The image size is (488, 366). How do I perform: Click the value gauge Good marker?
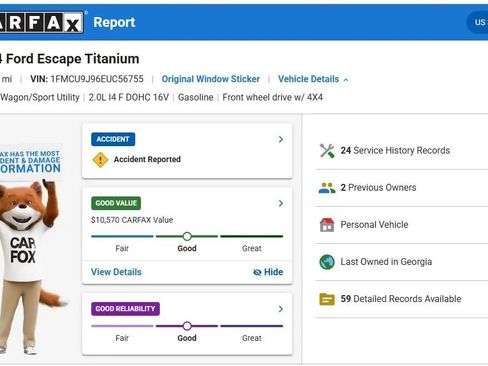tap(187, 237)
